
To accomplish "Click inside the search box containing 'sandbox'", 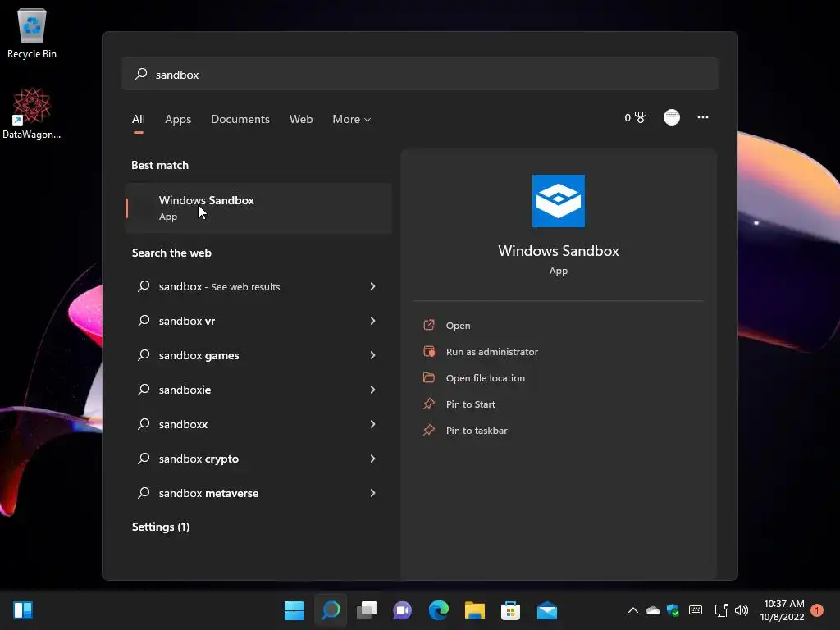I will [420, 74].
